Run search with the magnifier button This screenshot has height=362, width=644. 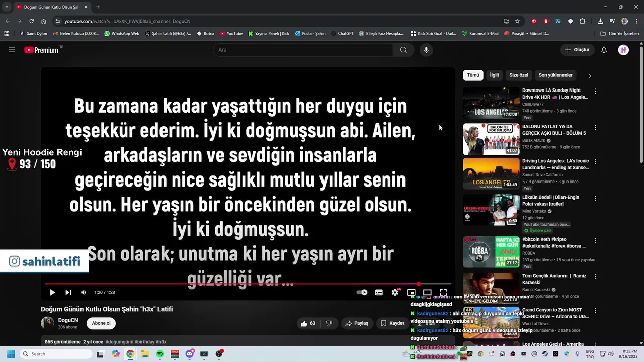click(404, 50)
